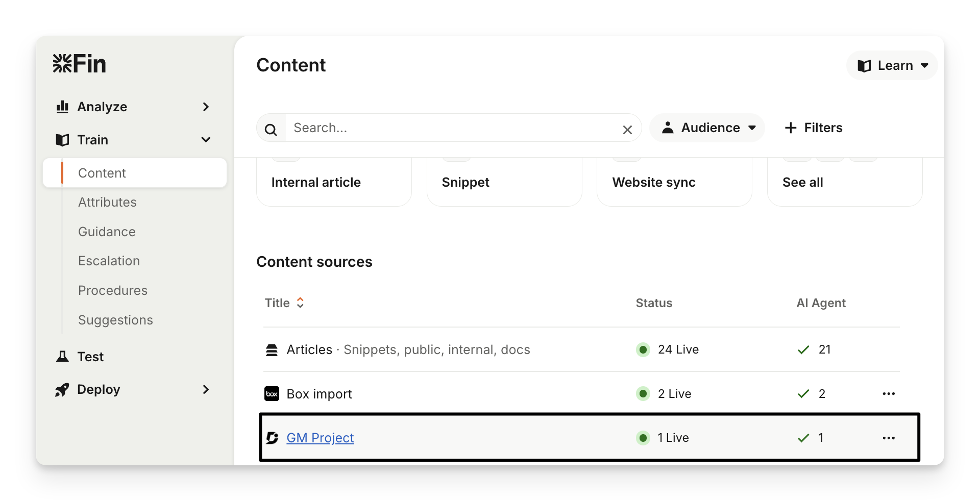This screenshot has height=501, width=980.
Task: Open the three-dot menu for Box import
Action: tap(888, 394)
